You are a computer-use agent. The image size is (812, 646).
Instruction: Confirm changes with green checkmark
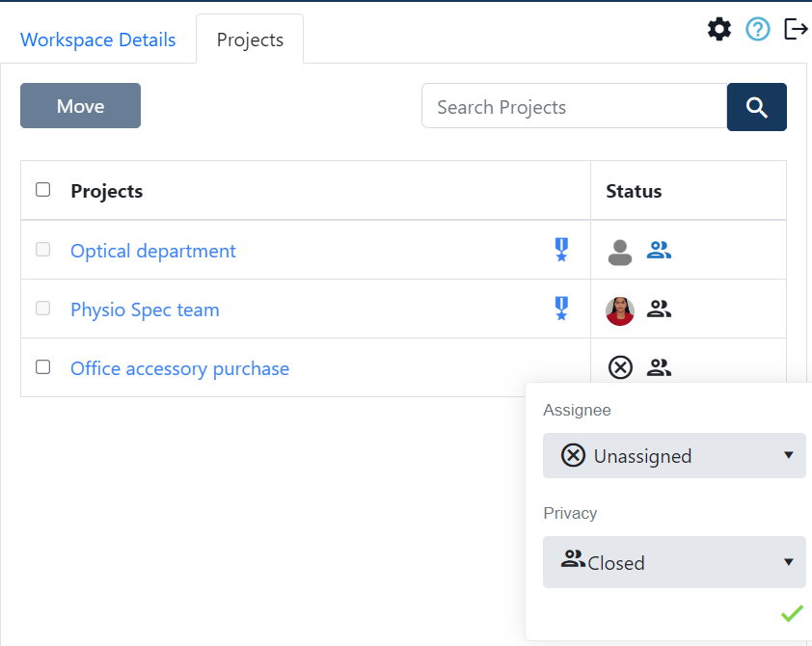792,613
